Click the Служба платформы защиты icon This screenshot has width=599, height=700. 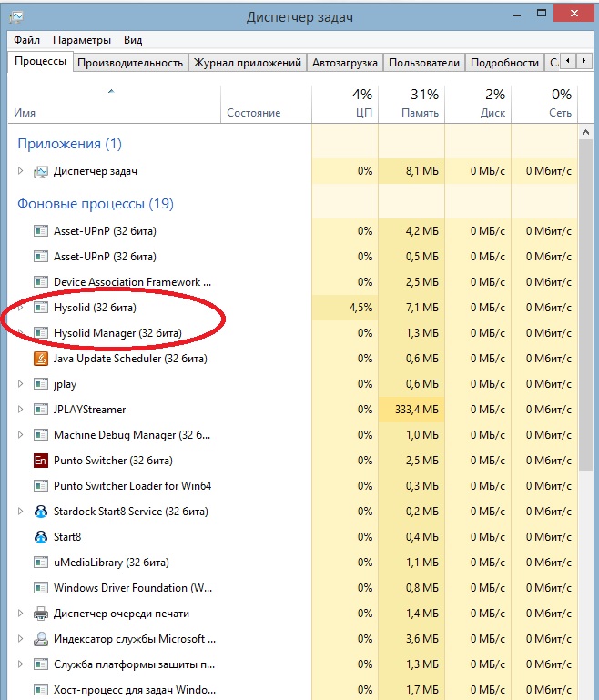(41, 664)
